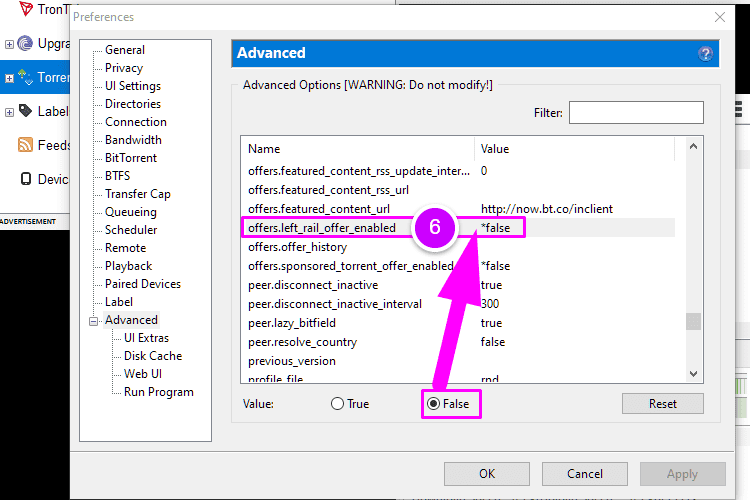The height and width of the screenshot is (500, 750).
Task: Click the Reset button
Action: 662,404
